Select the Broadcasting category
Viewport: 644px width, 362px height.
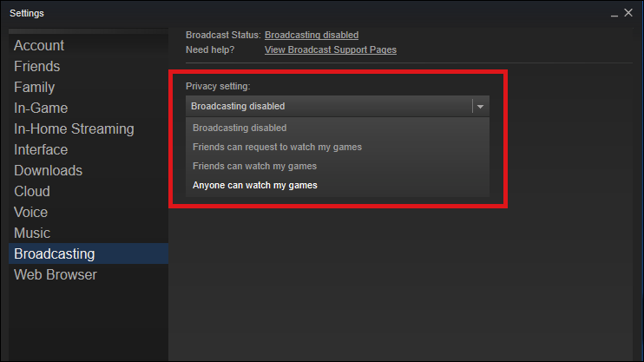click(x=89, y=253)
